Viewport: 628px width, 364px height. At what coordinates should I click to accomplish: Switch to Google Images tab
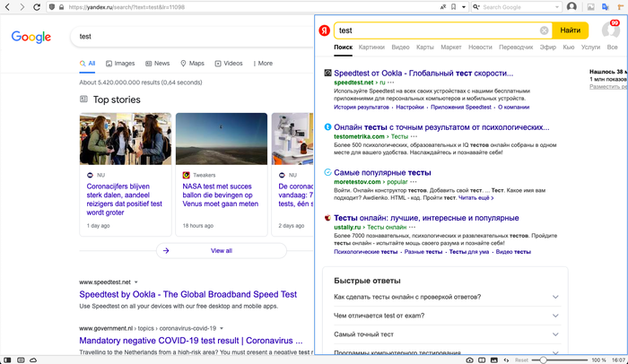(118, 64)
